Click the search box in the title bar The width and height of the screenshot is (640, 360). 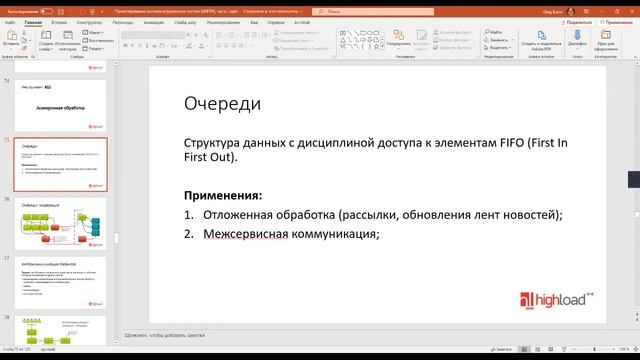373,11
